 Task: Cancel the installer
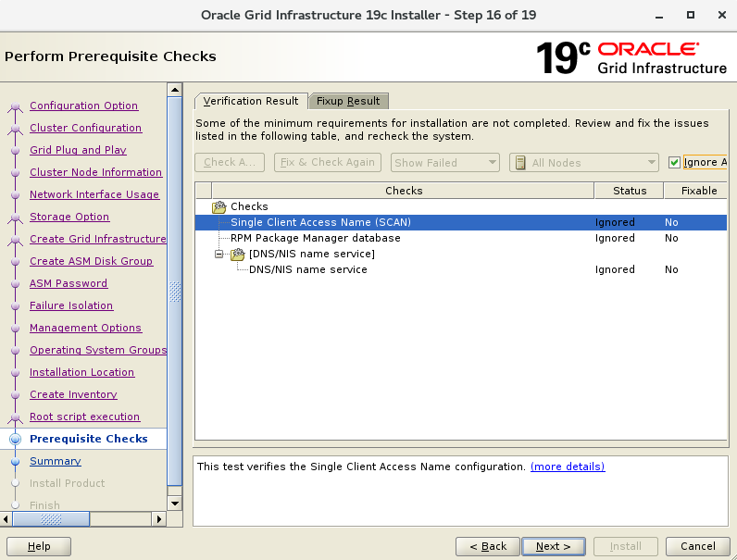click(698, 546)
